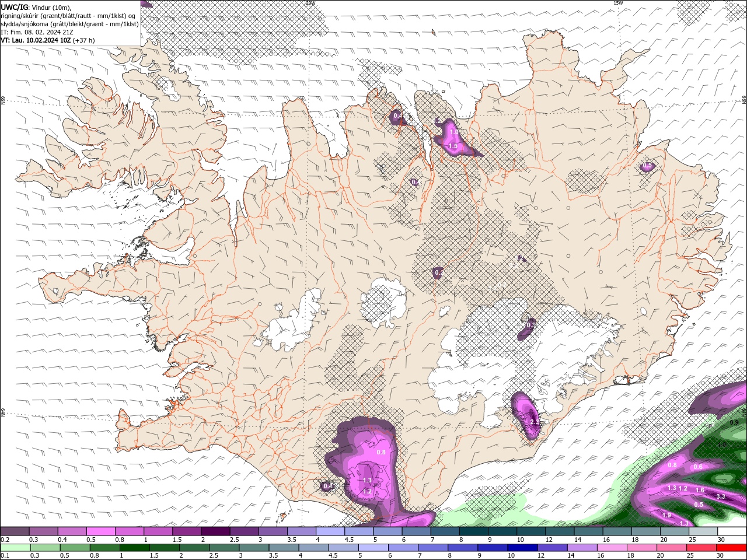Image resolution: width=747 pixels, height=560 pixels.
Task: Click the 'UWC/IG: Vindur (10m)' title text
Action: pos(36,7)
